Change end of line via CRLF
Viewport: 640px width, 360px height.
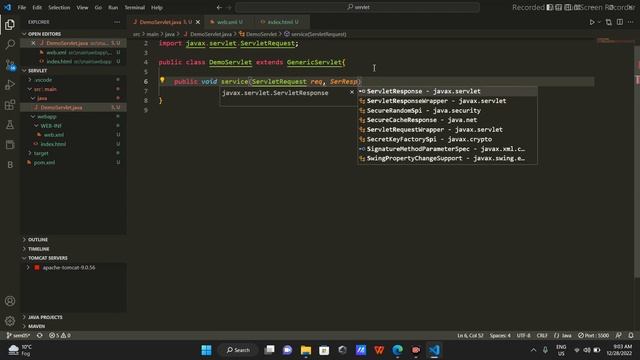coord(542,336)
